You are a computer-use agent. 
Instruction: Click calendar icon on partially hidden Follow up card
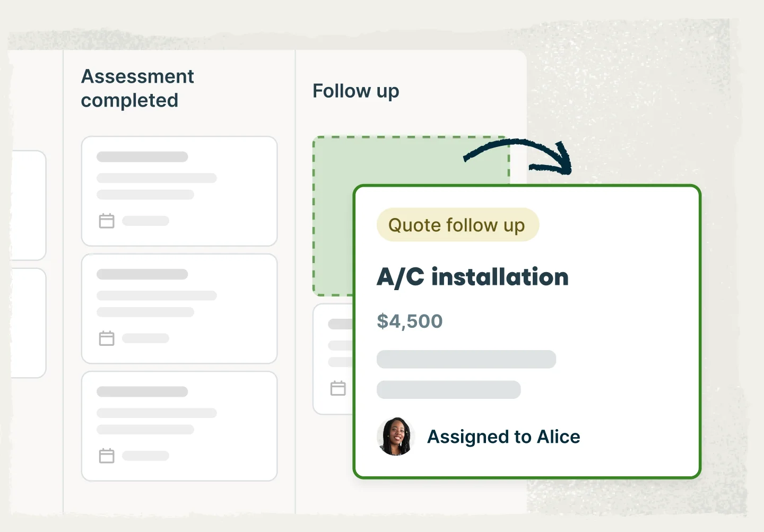click(338, 388)
